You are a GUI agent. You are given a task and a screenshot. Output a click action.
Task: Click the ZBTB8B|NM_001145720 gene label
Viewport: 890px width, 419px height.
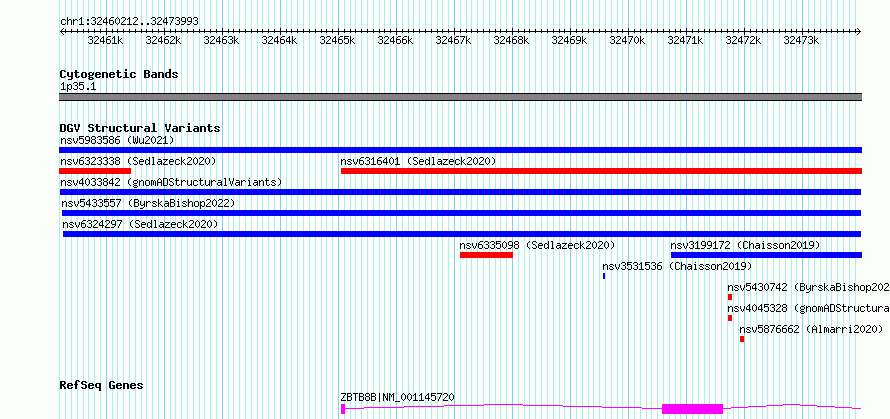397,397
